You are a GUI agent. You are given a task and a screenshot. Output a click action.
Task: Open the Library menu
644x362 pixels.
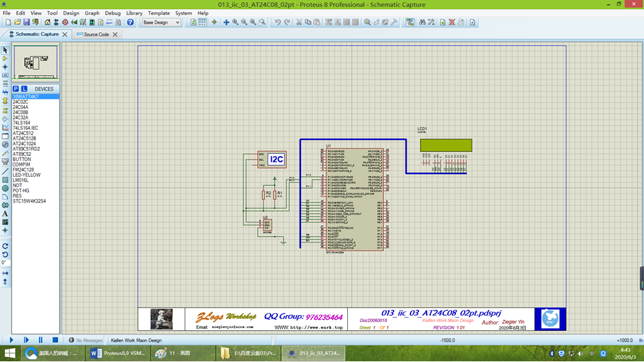tap(134, 13)
